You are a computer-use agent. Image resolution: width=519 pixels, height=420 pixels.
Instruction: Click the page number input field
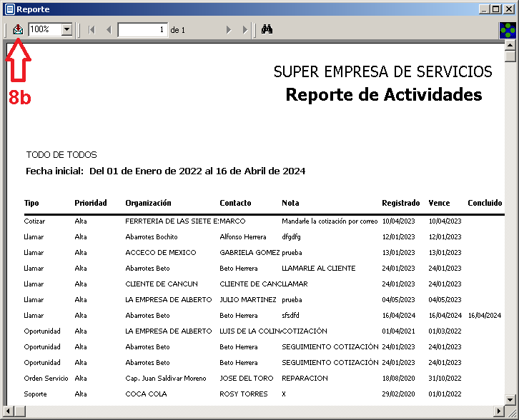point(143,30)
